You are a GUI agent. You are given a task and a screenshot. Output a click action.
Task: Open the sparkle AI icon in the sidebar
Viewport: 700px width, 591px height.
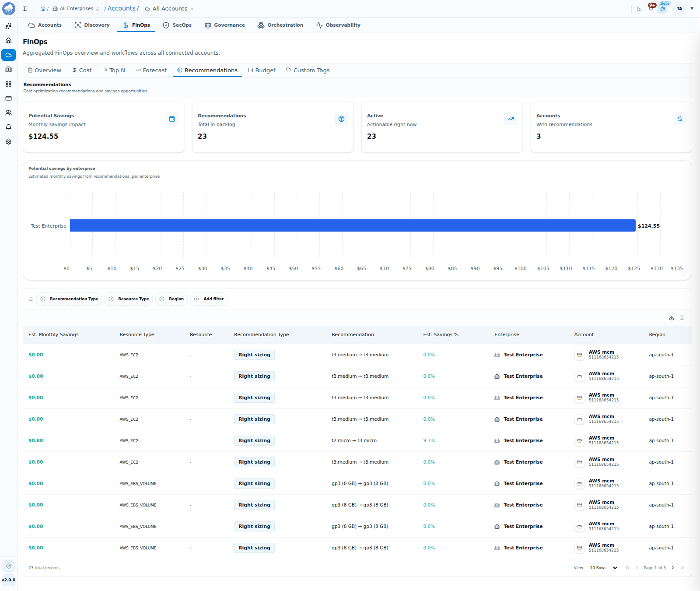(8, 26)
